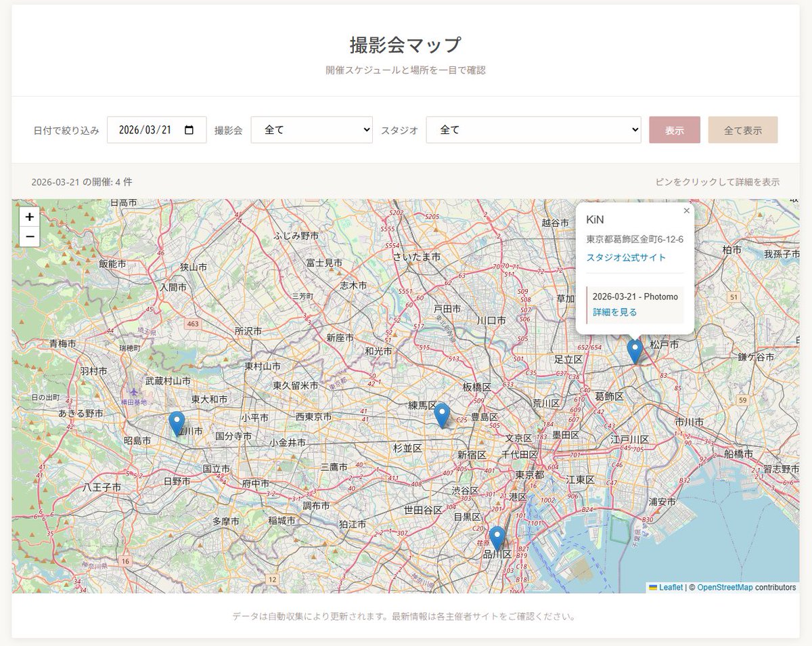
Task: Click the 川口市 label on map
Action: click(491, 320)
